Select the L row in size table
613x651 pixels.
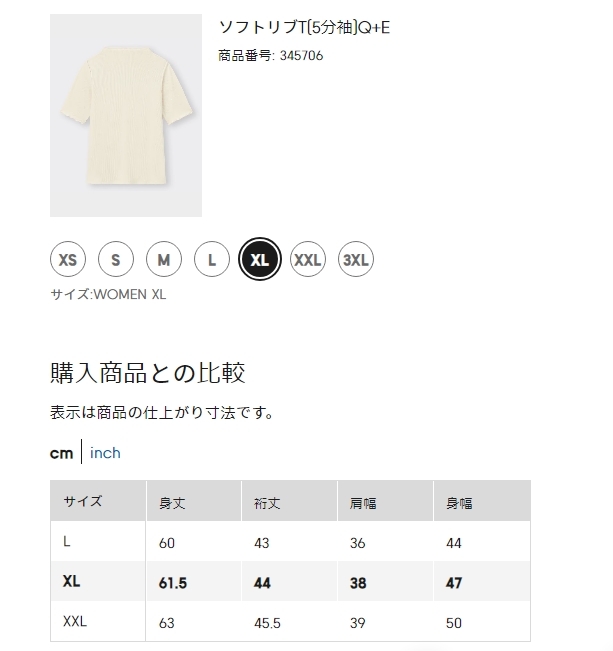point(290,541)
